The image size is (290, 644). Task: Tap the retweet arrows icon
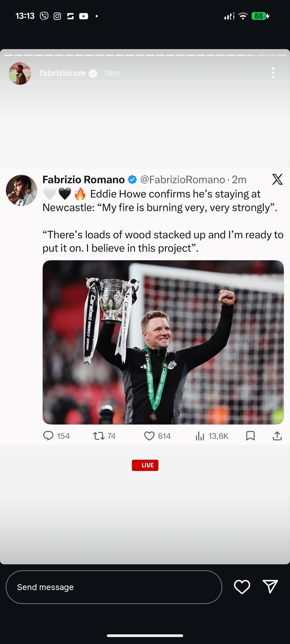coord(99,436)
